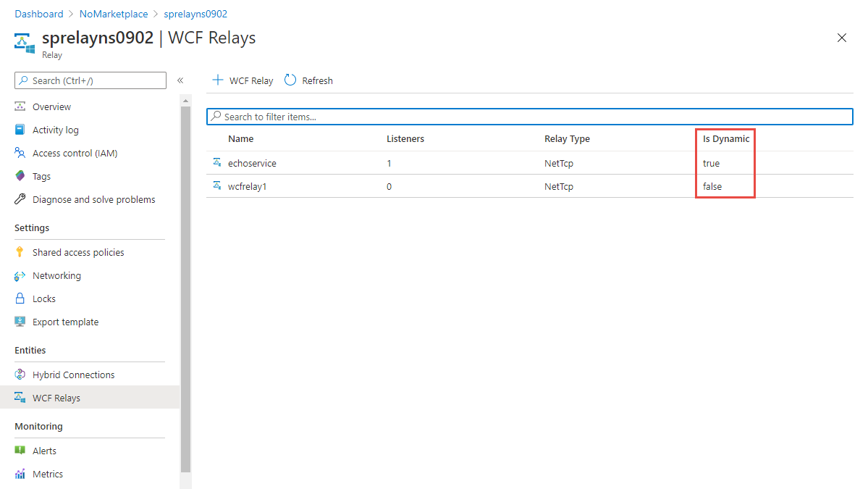Click the Diagnose and solve problems wrench icon
The width and height of the screenshot is (868, 489).
(20, 199)
